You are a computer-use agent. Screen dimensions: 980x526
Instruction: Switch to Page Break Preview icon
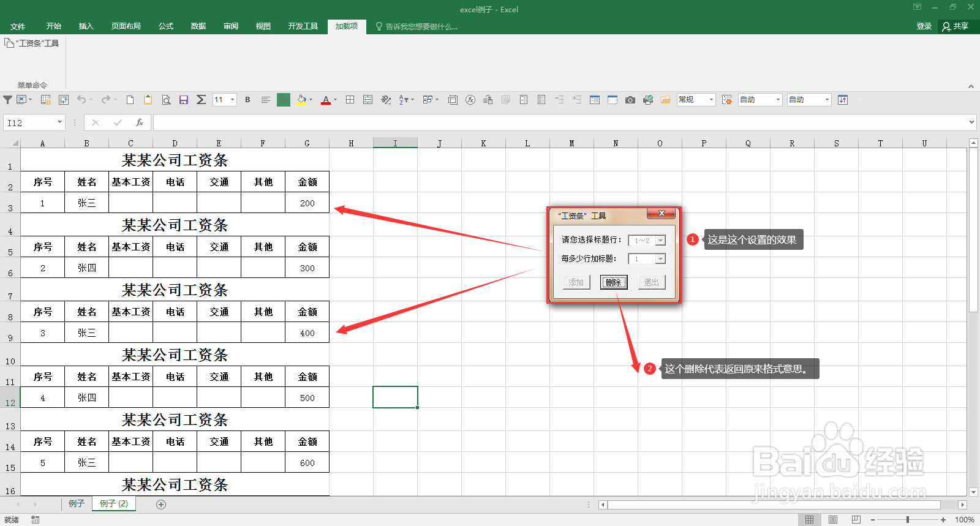point(856,519)
